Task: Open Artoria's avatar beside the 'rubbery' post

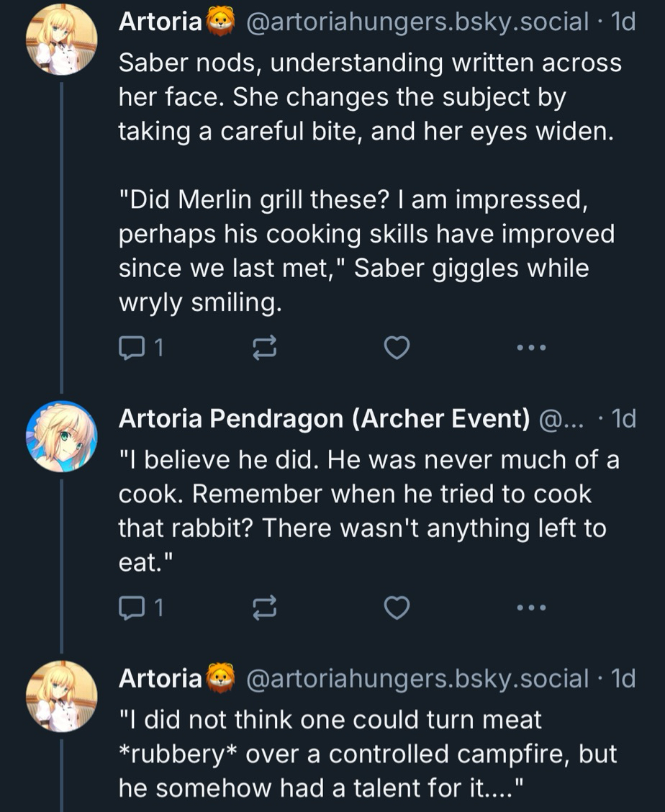Action: (61, 696)
